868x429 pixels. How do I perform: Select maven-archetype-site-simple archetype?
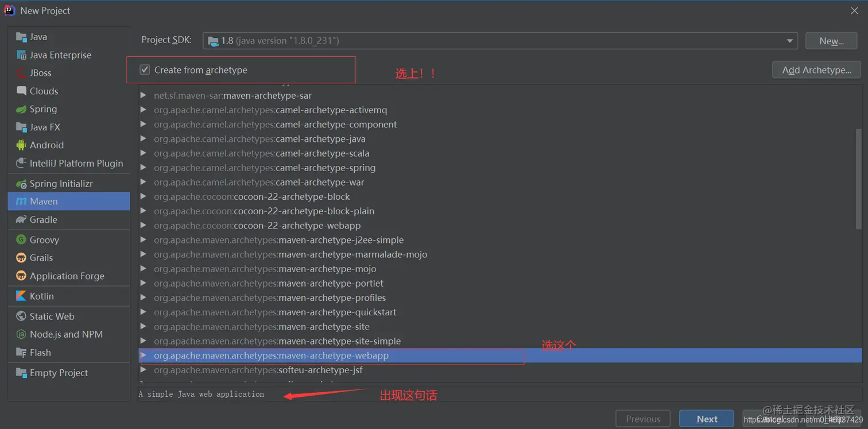click(499, 341)
